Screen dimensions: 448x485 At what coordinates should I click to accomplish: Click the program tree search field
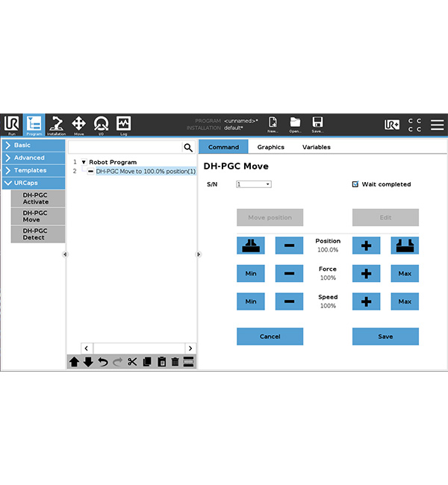125,148
